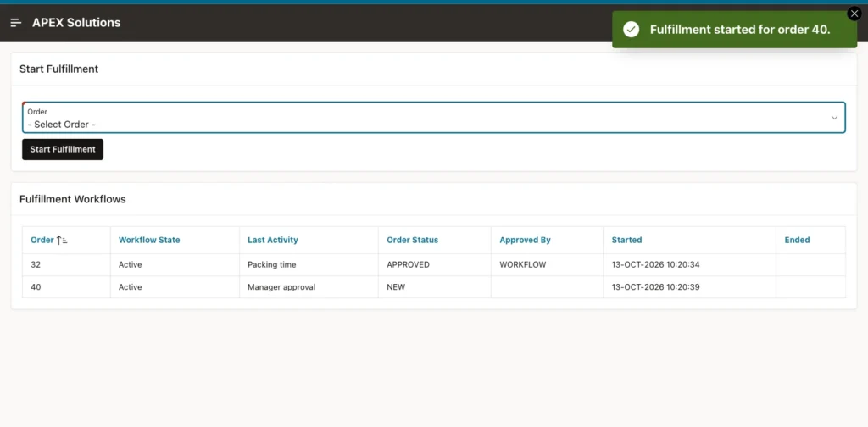Click the Packing time activity cell
Screen dimensions: 868x427
309,265
